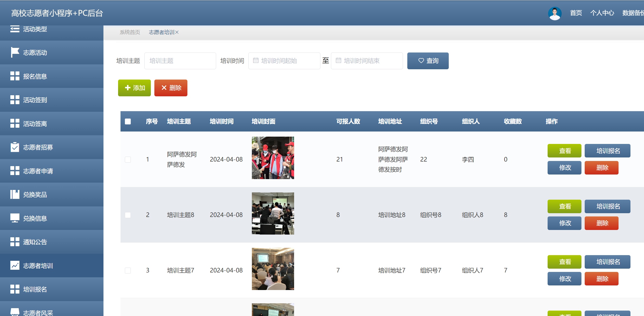Click the grid icon beside 志愿者申请

pyautogui.click(x=15, y=171)
